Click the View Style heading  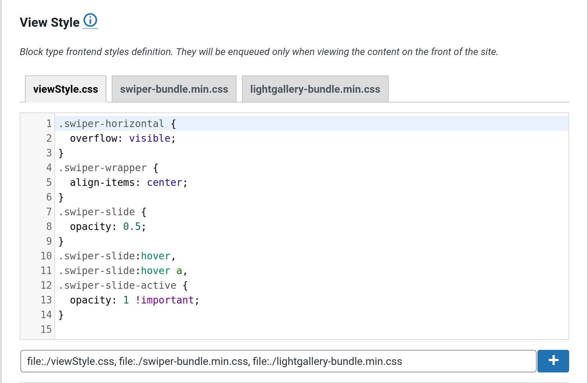(x=50, y=22)
